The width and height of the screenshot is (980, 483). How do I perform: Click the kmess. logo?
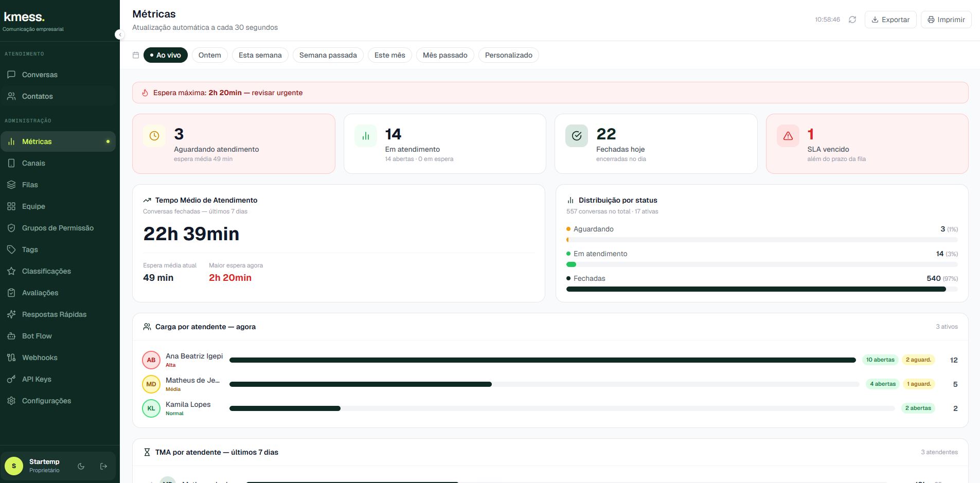24,17
